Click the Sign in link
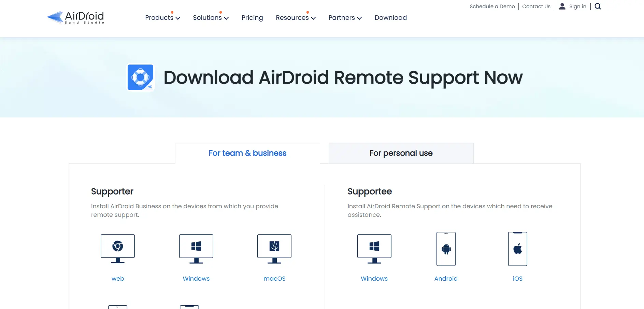Screen dimensions: 644x309 coord(577,6)
